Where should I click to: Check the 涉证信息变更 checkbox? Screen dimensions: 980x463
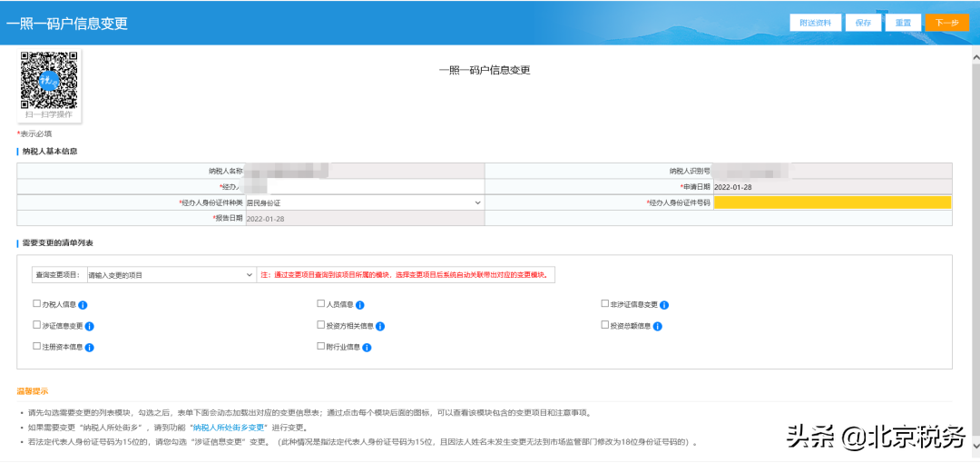pyautogui.click(x=36, y=325)
